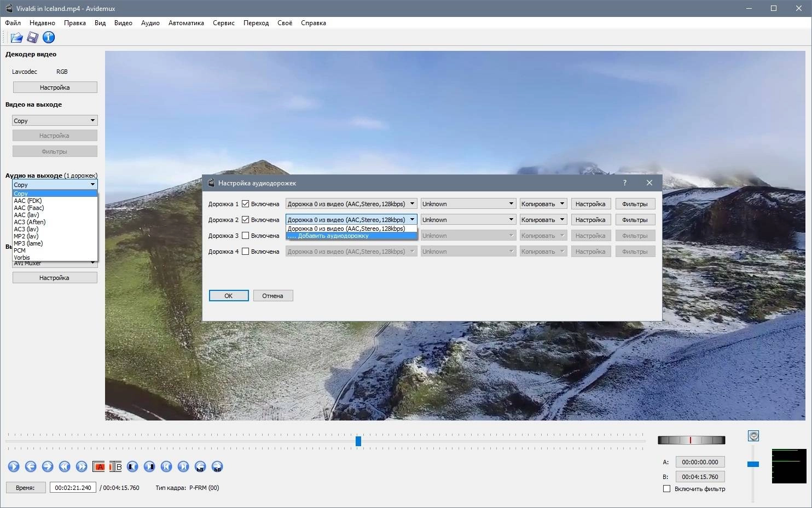Viewport: 812px width, 508px height.
Task: Jump to the previous keyframe with double-left icon
Action: tap(65, 466)
